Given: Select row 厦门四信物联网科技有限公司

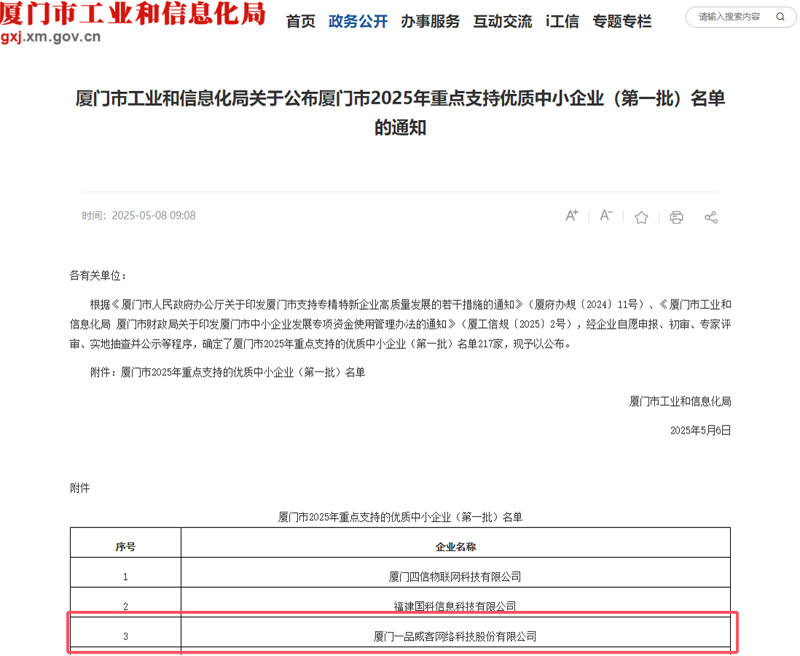Looking at the screenshot, I should (455, 577).
